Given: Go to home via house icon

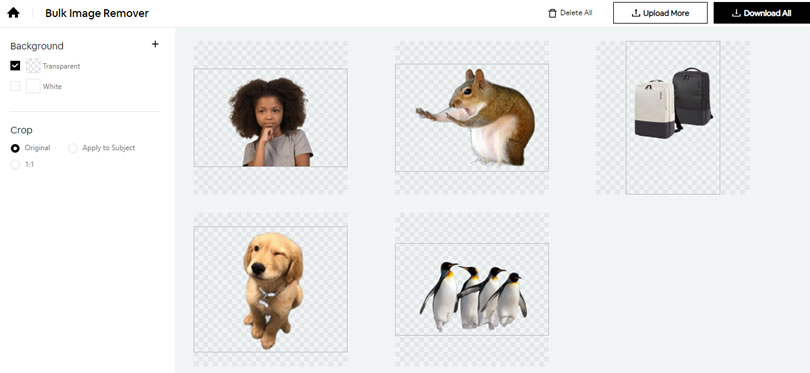Looking at the screenshot, I should pyautogui.click(x=13, y=13).
